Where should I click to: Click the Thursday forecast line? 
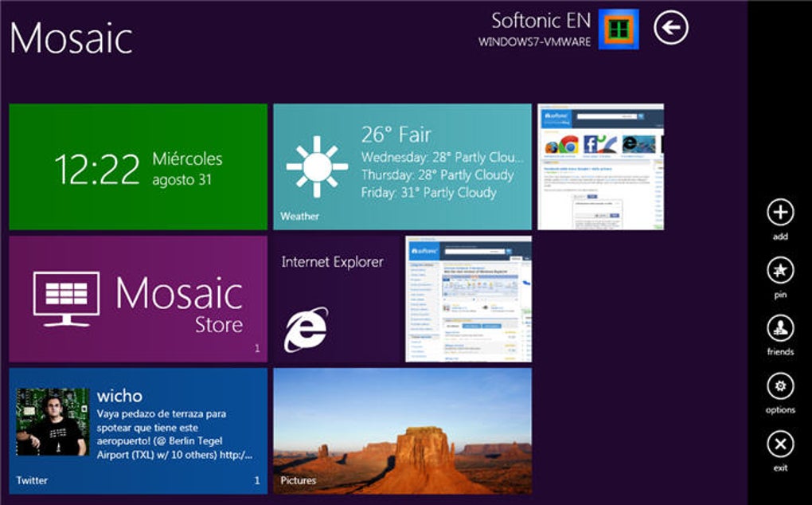pos(438,175)
